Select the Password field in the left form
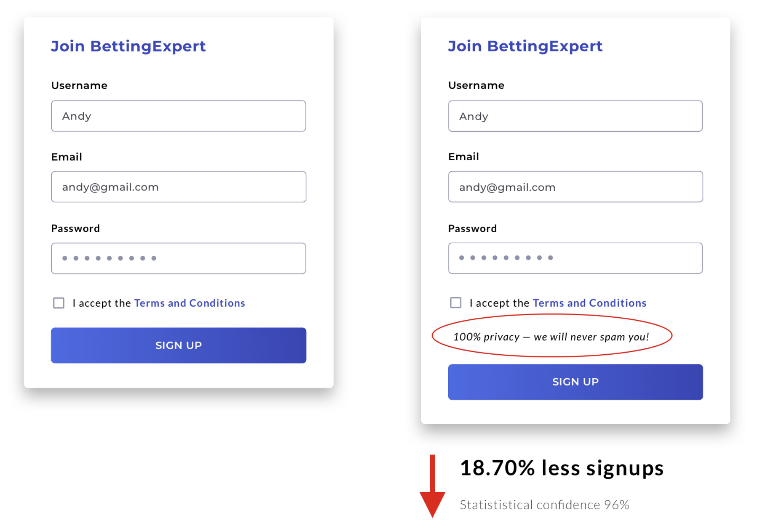Screen dimensions: 762x532 (x=178, y=258)
